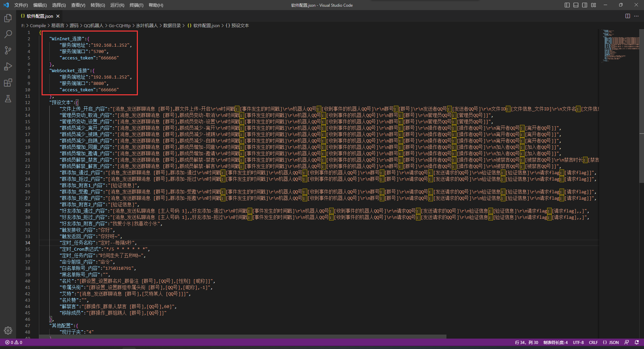Viewport: 644px width, 349px height.
Task: Open the Manage gear settings menu
Action: coord(8,331)
